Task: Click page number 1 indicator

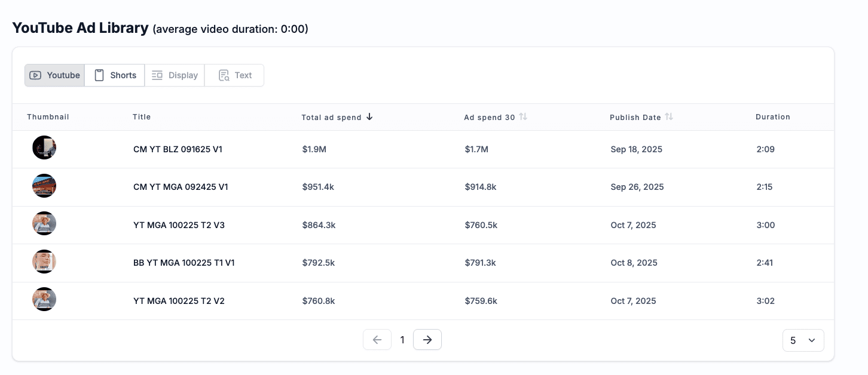Action: 402,340
